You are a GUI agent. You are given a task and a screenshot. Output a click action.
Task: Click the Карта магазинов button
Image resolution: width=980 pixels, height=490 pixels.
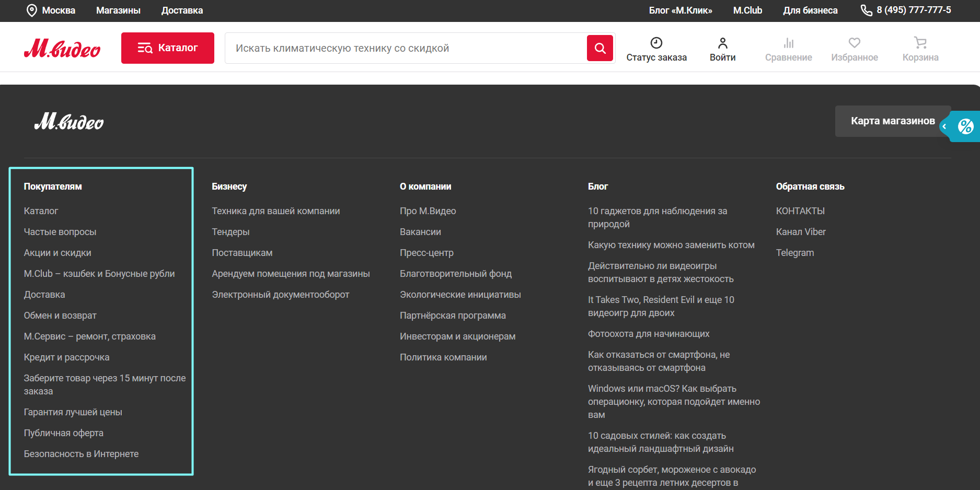point(893,121)
